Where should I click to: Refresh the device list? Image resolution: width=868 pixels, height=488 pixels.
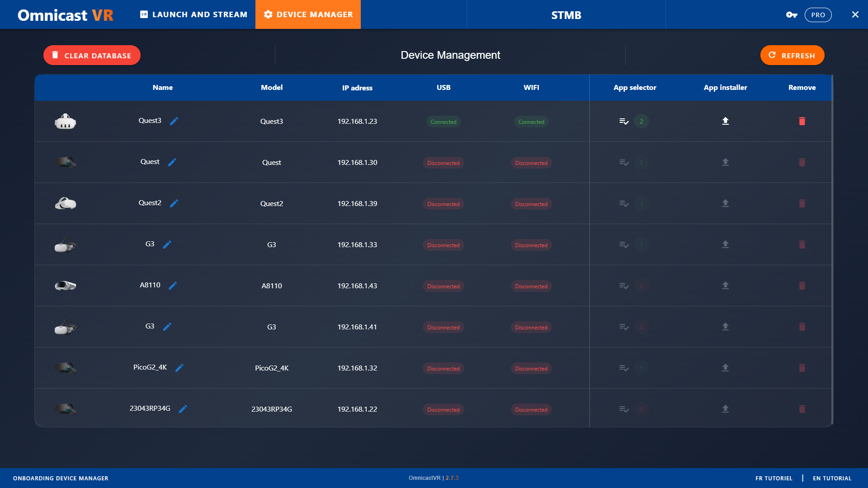click(792, 55)
